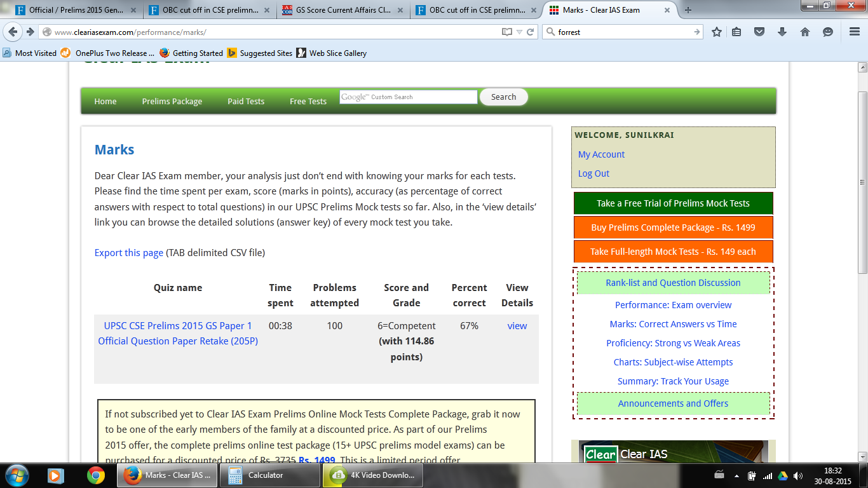The image size is (868, 488).
Task: Click 'Take a Free Trial of Prelims Mock Tests'
Action: 673,203
